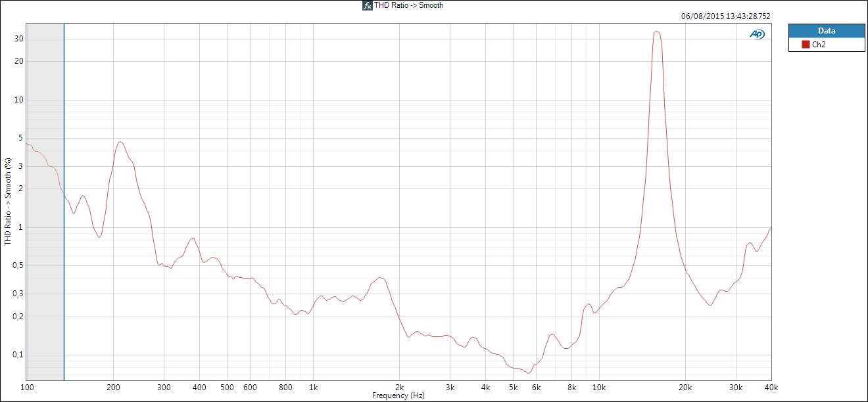Click the AP logo inside the graph
Screen dimensions: 868x402
pos(757,34)
